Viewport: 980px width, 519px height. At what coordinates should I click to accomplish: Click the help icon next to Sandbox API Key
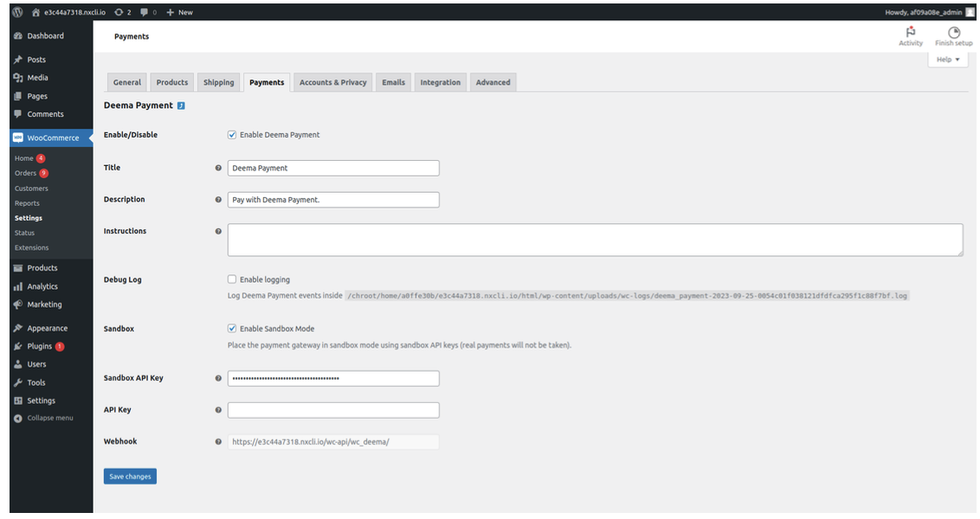[218, 379]
